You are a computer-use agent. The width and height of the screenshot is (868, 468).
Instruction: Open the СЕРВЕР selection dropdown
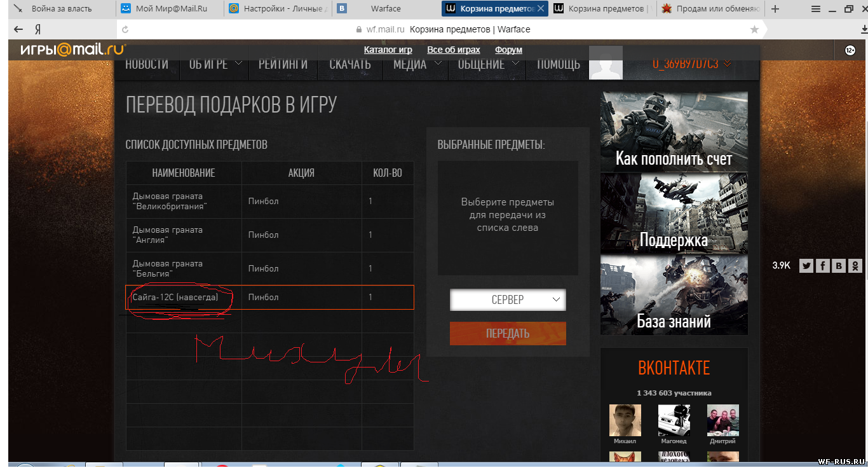click(508, 299)
